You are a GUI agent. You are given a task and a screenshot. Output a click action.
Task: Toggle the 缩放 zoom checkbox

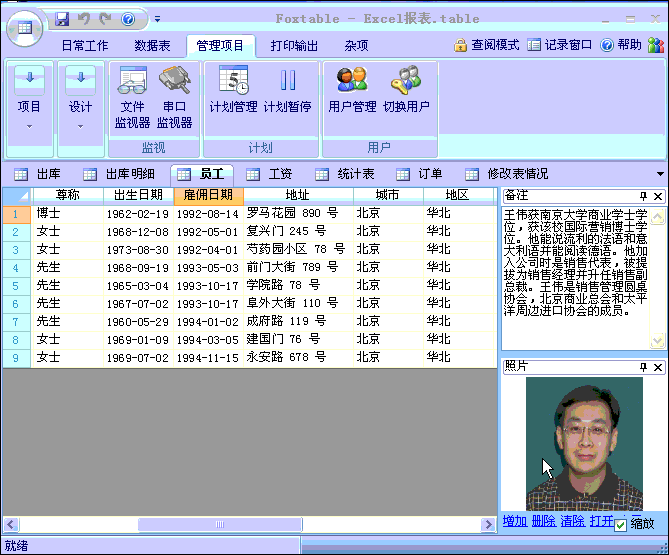pyautogui.click(x=621, y=524)
